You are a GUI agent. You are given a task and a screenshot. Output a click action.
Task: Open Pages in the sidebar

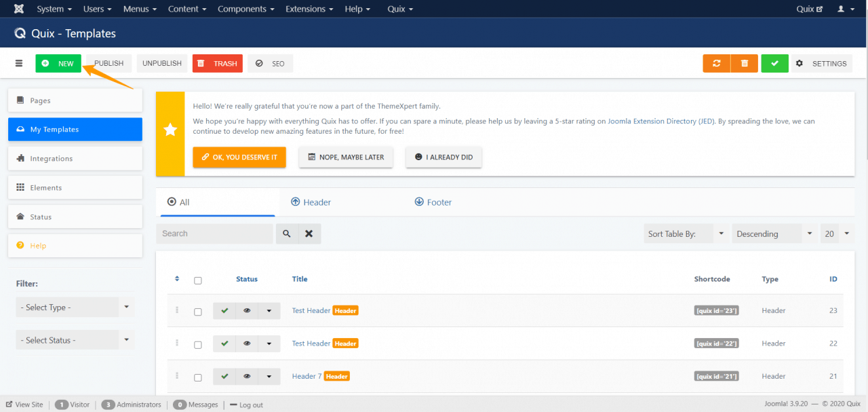tap(75, 100)
